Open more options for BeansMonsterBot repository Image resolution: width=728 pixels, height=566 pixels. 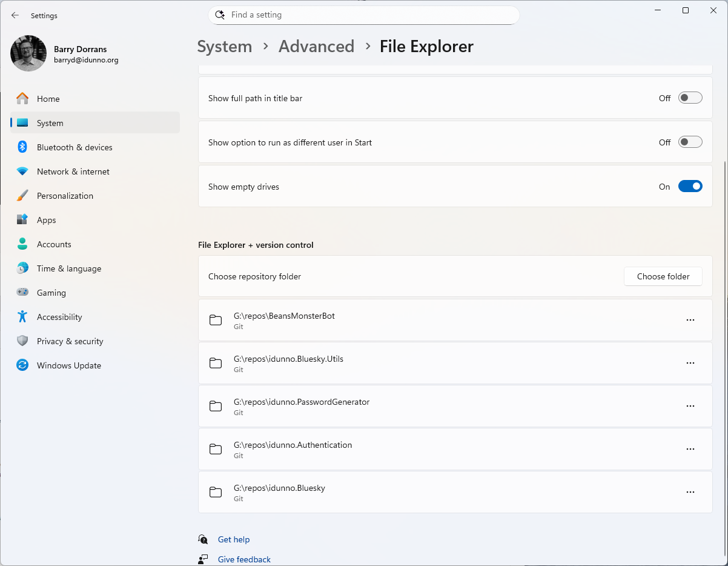coord(690,320)
